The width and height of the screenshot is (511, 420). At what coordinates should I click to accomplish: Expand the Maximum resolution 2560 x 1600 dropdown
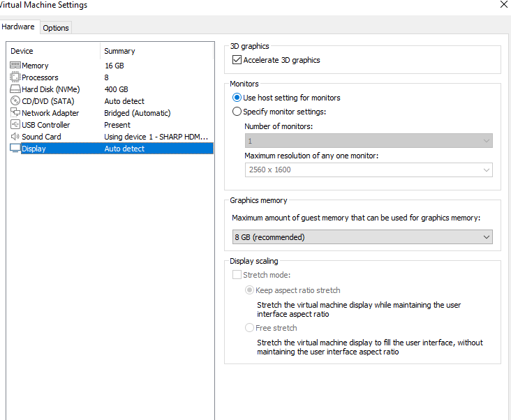tap(369, 170)
